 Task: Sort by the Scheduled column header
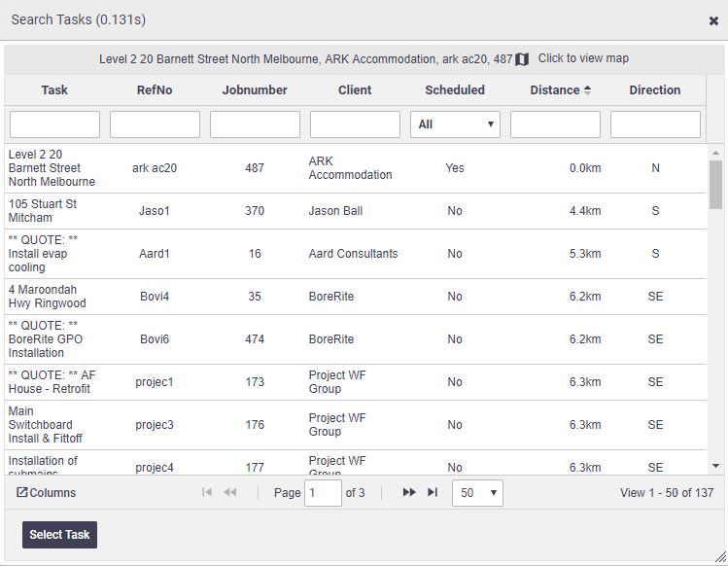[455, 90]
